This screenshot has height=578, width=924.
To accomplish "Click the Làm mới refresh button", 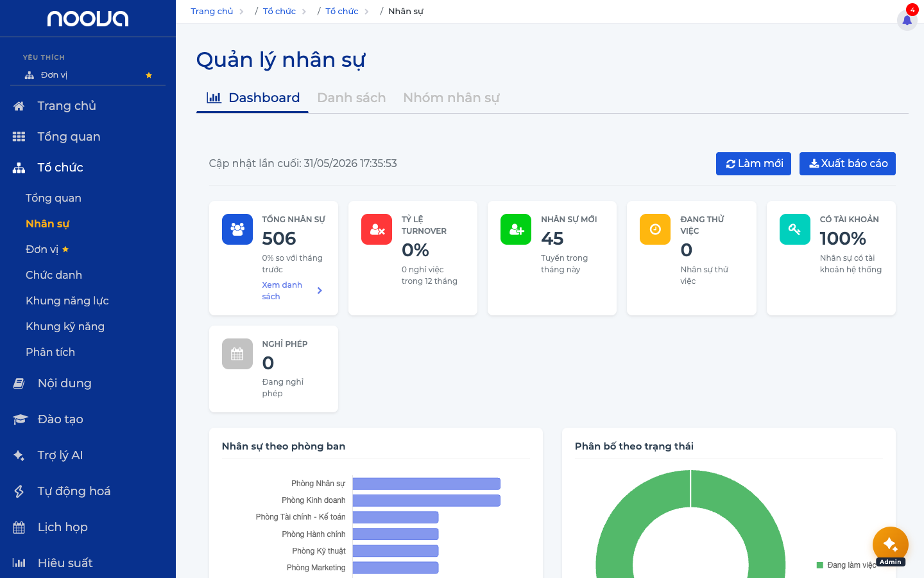I will click(x=754, y=164).
